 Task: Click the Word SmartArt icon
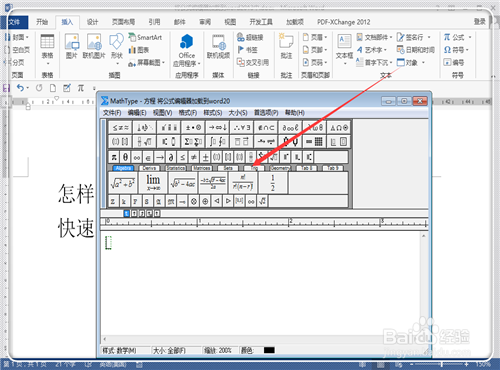tap(146, 37)
